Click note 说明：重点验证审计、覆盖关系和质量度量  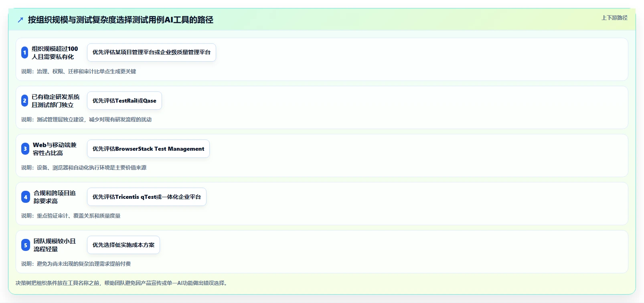click(71, 216)
